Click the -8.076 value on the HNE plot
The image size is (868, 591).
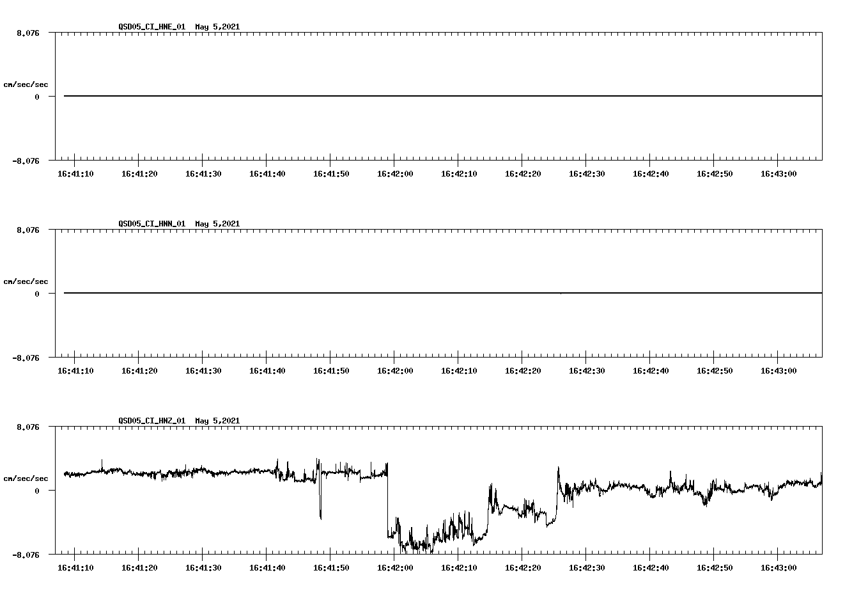[x=26, y=161]
